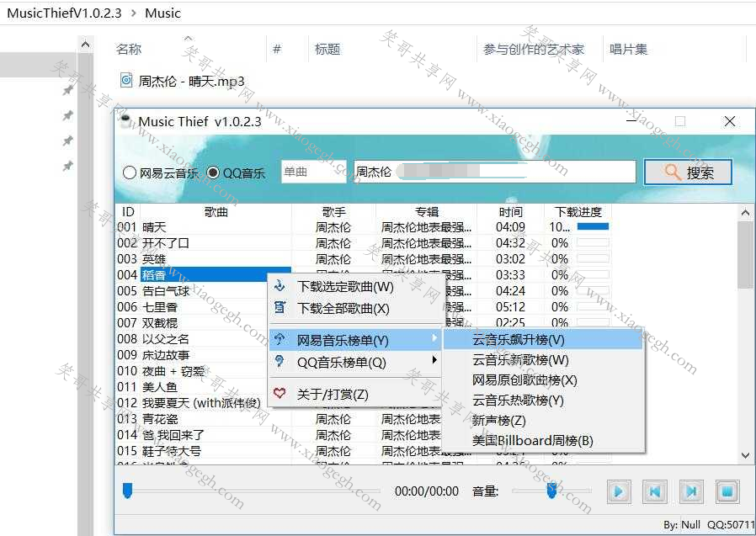Select song row 008 以父之名
756x536 pixels.
pos(191,339)
